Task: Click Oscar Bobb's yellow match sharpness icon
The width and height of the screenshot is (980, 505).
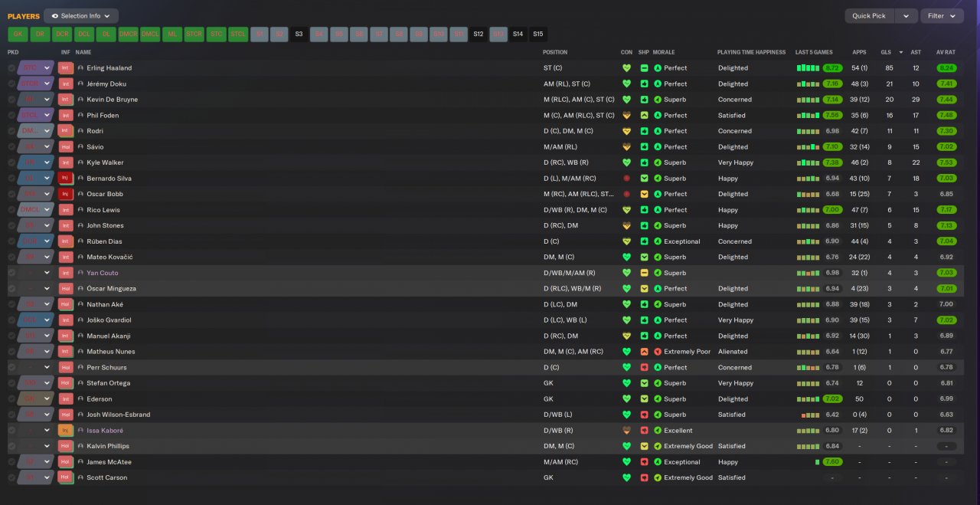Action: (x=645, y=194)
